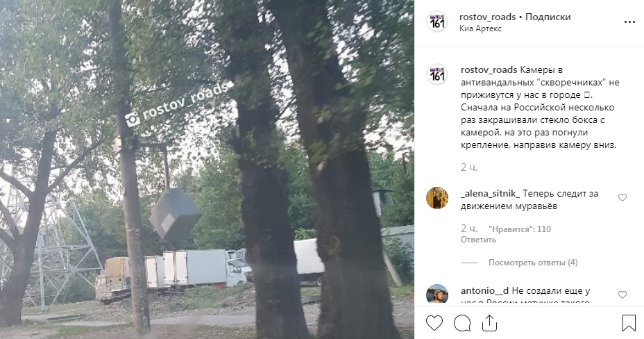Screen dimensions: 644x339
Task: Open _alena_sitnik_ profile avatar
Action: point(437,198)
